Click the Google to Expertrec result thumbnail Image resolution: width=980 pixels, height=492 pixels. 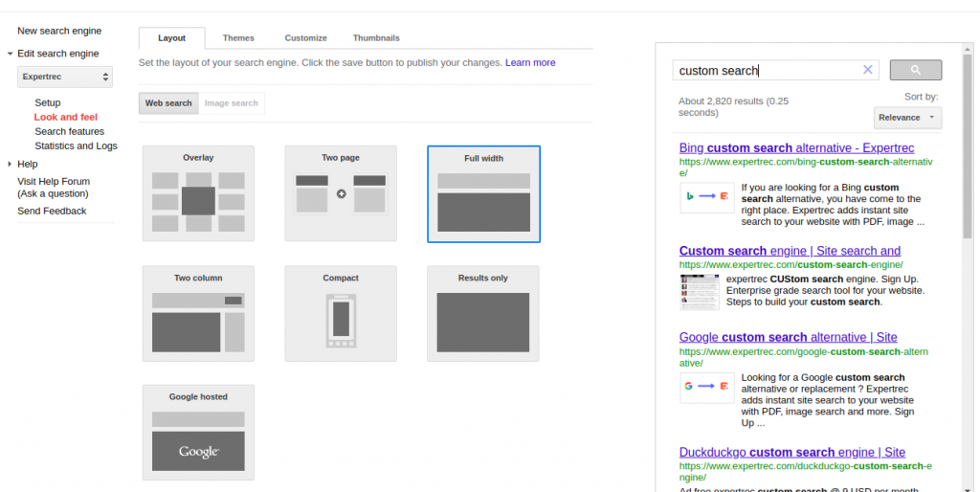pyautogui.click(x=707, y=387)
